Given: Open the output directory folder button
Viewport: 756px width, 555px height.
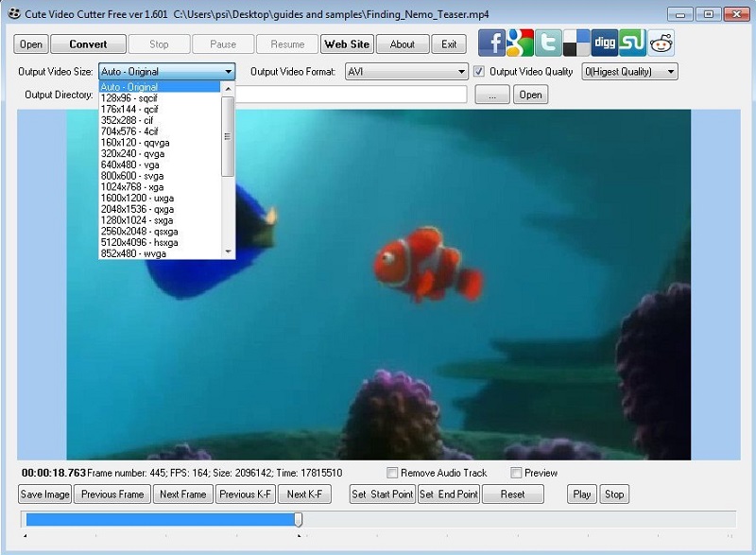Looking at the screenshot, I should tap(530, 95).
